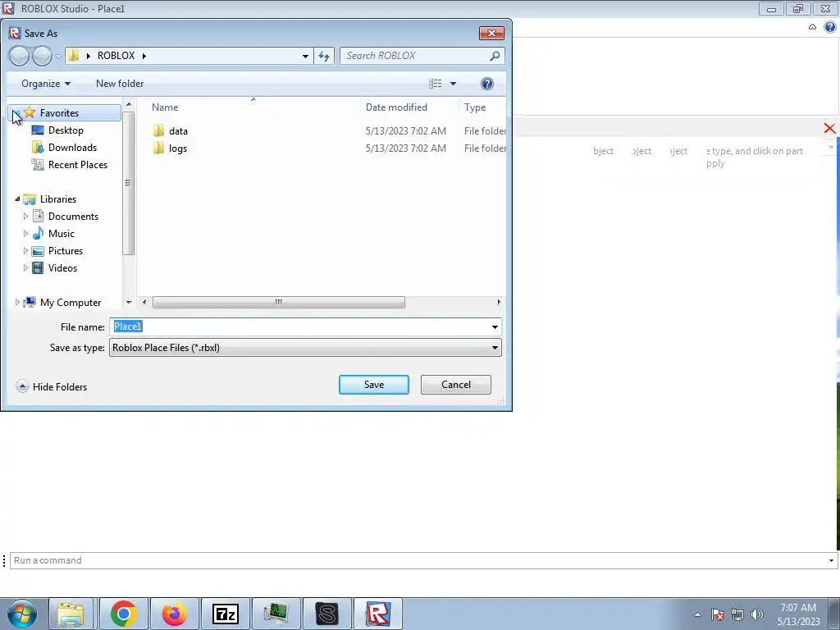Click the ROBLOX breadcrumb in address bar

click(116, 56)
